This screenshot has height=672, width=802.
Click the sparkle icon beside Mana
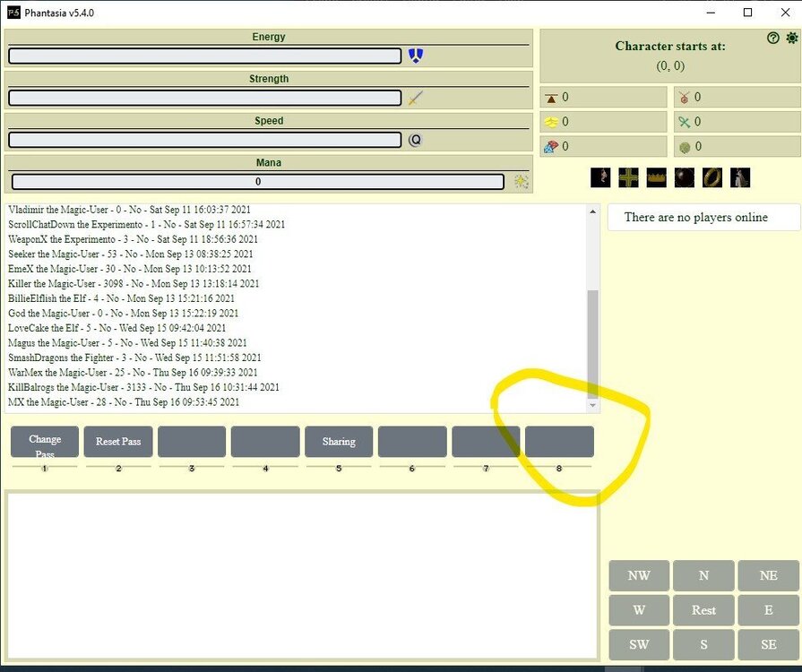pyautogui.click(x=521, y=182)
